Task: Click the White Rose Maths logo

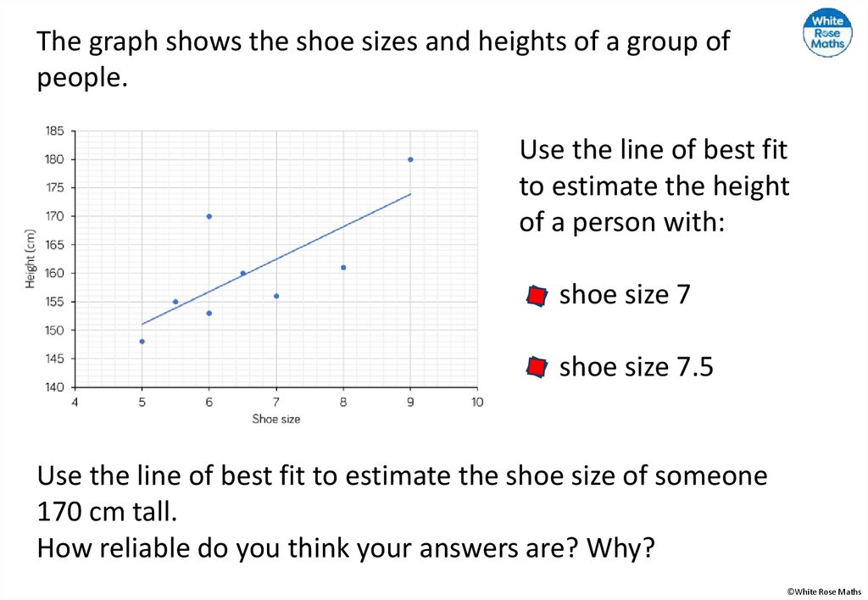Action: click(828, 33)
